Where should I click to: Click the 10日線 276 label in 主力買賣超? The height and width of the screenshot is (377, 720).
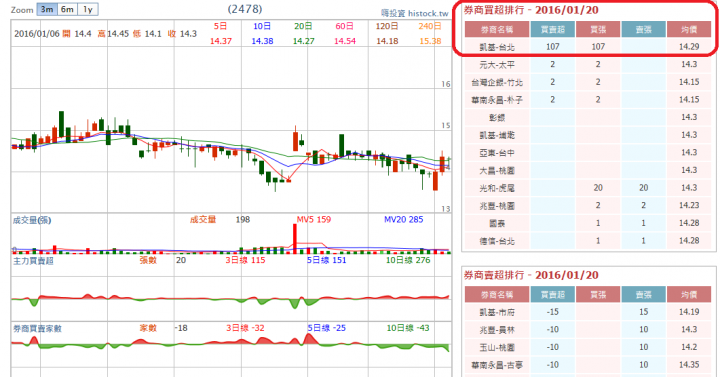408,260
